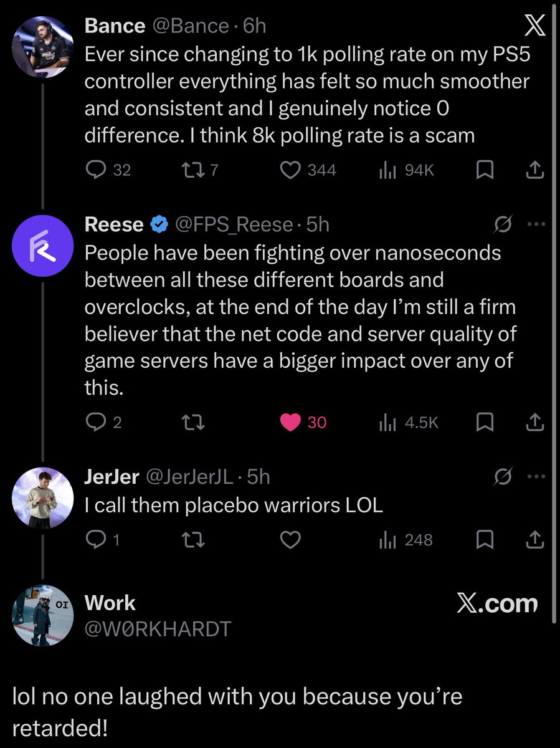The width and height of the screenshot is (560, 748).
Task: Reply to JerJer's tweet
Action: 96,540
